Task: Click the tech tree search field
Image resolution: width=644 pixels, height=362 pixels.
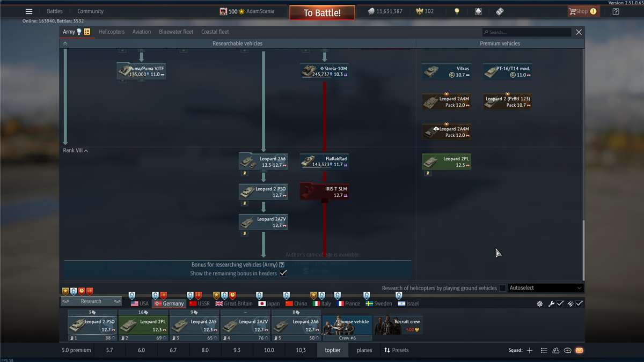Action: [526, 32]
